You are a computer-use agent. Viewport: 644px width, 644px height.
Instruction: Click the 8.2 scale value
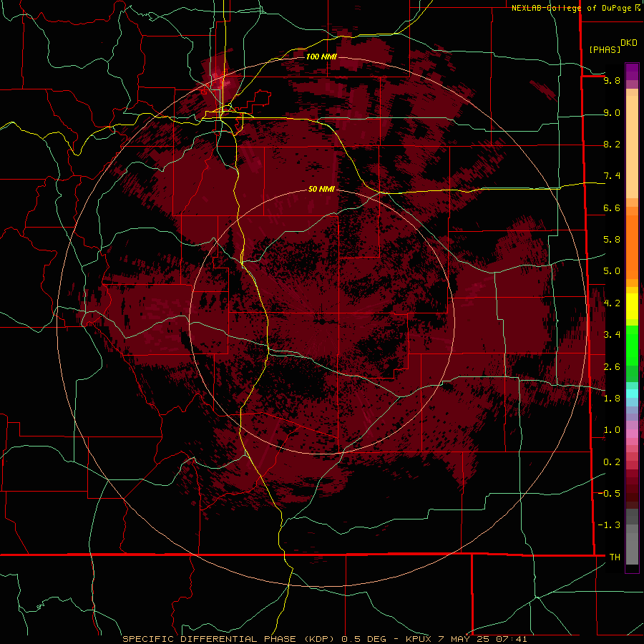coord(612,145)
